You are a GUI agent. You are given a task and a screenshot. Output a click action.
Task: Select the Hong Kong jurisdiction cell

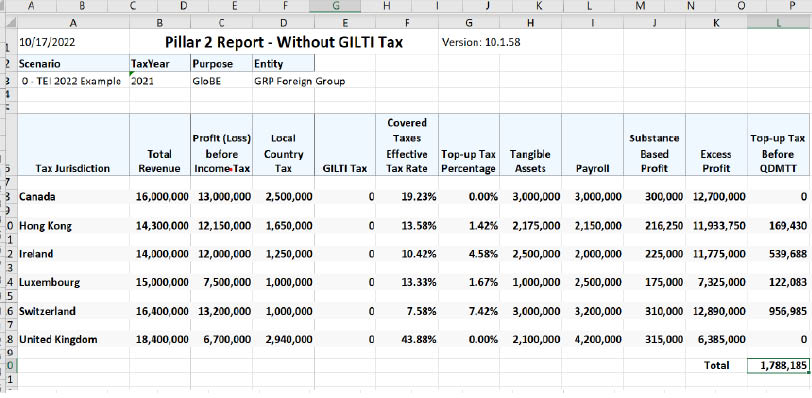click(x=74, y=226)
